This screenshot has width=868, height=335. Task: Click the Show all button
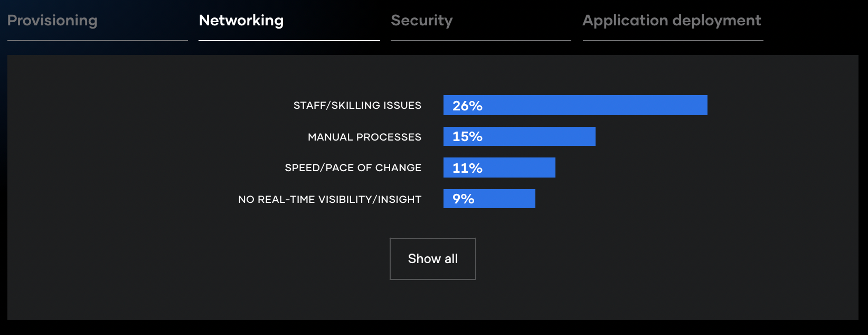(433, 259)
